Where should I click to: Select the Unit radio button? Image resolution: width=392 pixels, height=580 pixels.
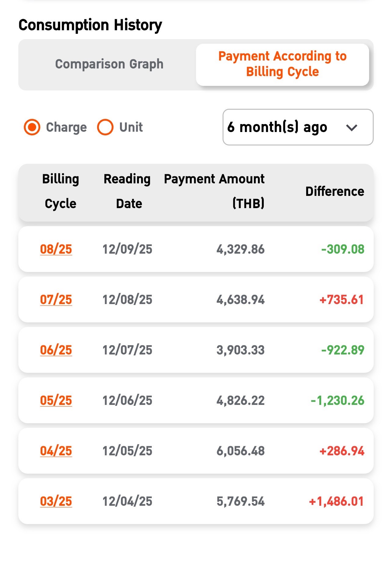point(105,127)
